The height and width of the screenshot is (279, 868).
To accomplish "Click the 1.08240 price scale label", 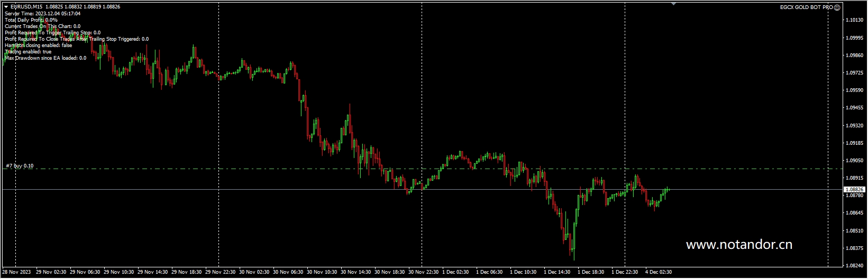I will click(855, 266).
